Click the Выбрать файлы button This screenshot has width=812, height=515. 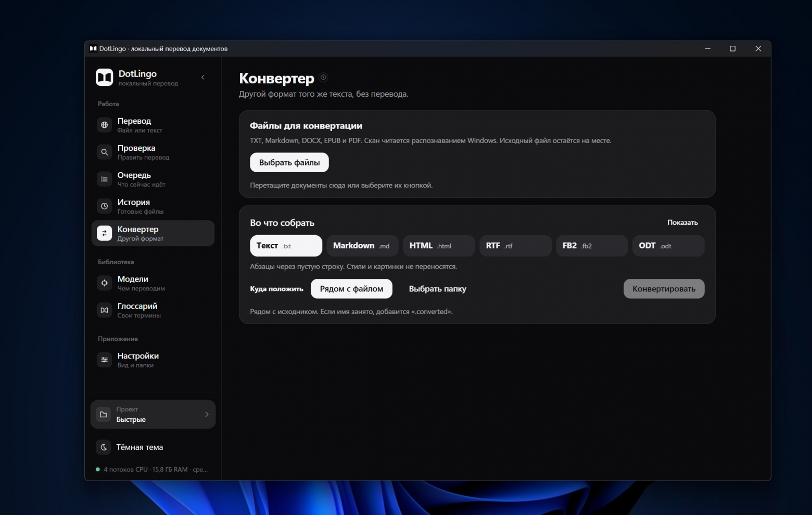pos(289,162)
